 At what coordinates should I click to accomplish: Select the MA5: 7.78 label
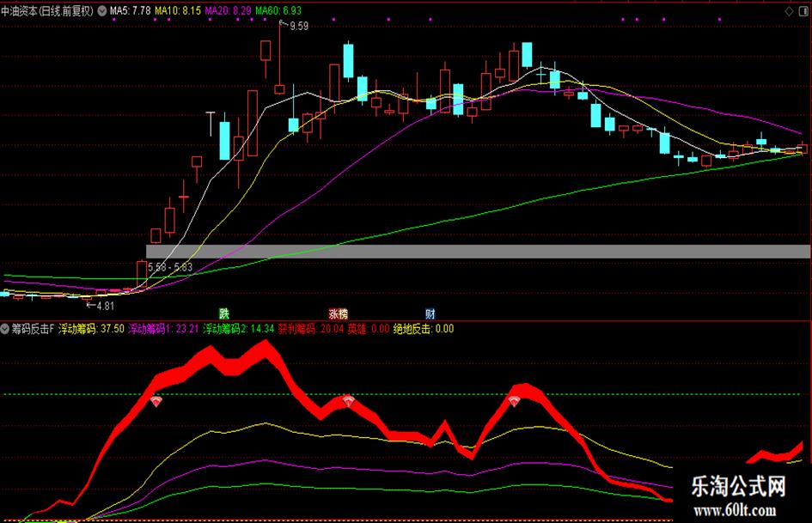(130, 10)
